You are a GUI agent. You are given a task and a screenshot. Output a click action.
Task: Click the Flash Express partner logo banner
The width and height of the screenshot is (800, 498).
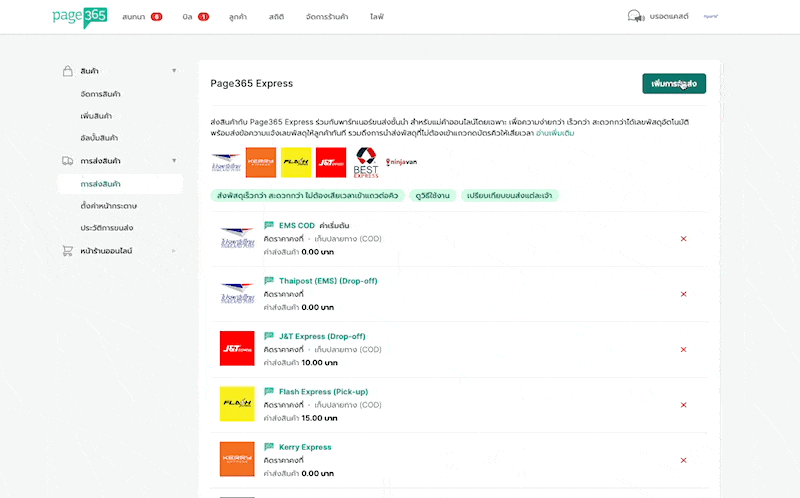pos(296,162)
